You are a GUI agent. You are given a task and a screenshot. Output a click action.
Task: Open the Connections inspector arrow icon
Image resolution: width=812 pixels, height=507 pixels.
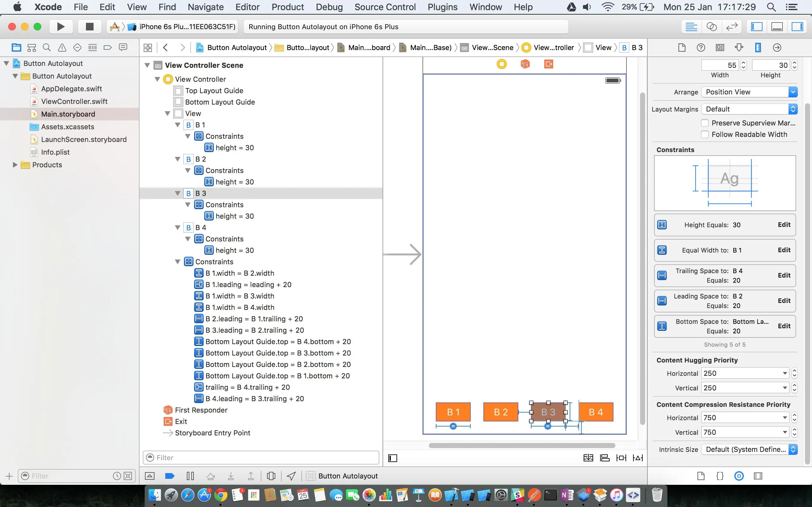click(777, 48)
